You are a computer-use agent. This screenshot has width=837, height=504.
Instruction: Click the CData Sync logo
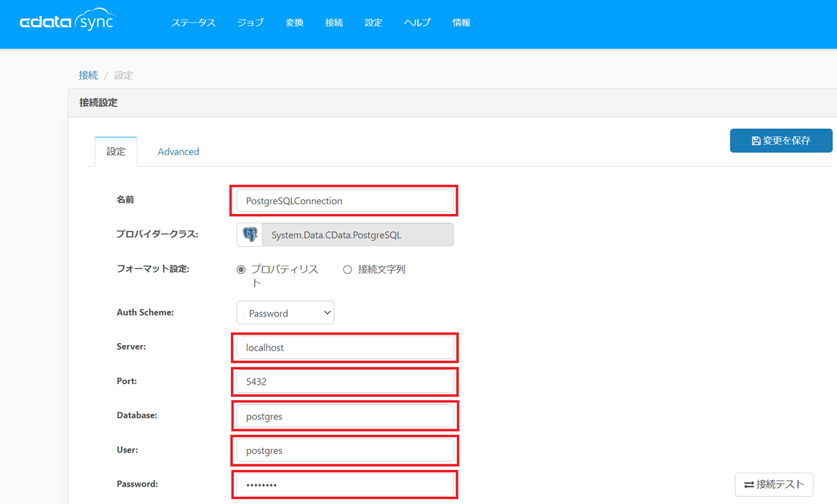67,22
